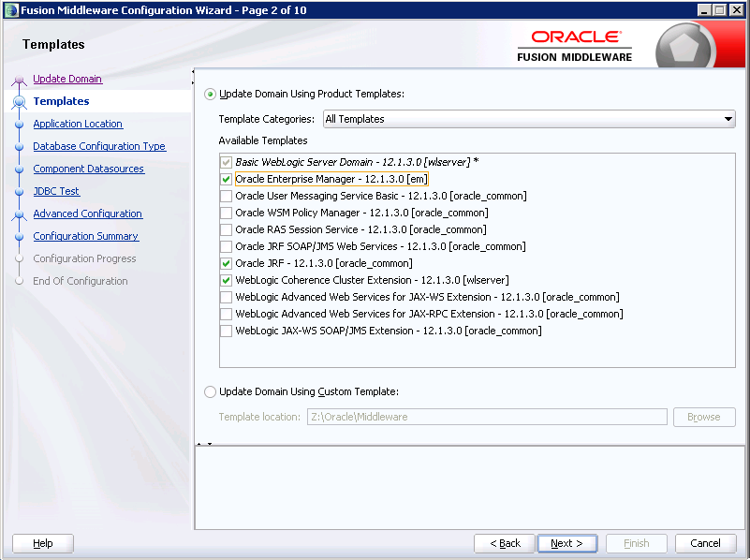The image size is (750, 560).
Task: Check Oracle WSM Policy Manager template
Action: pyautogui.click(x=227, y=213)
